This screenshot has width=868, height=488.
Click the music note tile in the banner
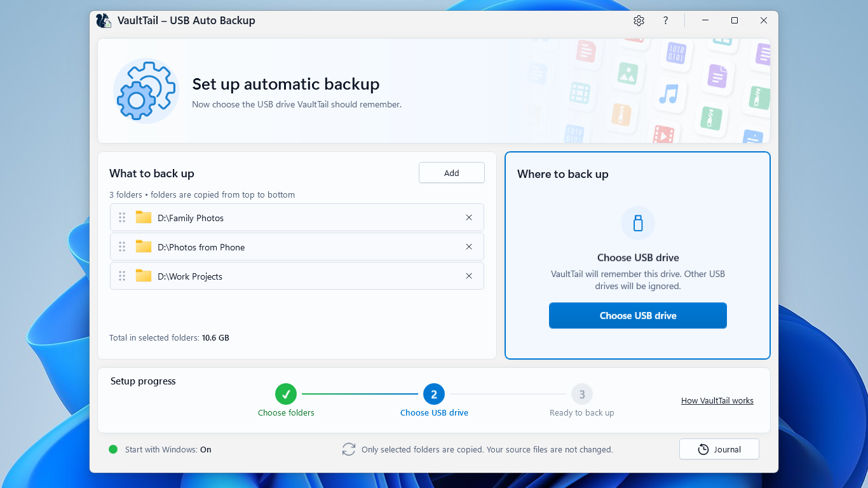pyautogui.click(x=668, y=94)
